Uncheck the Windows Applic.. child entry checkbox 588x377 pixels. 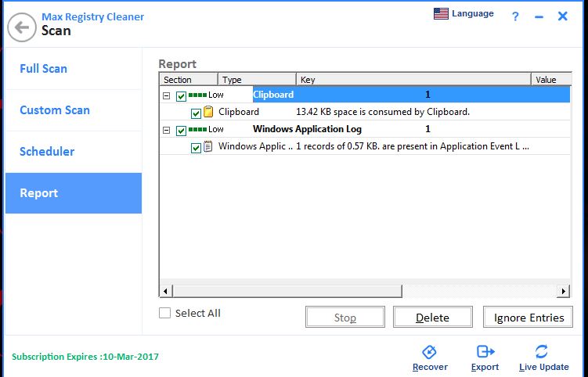196,147
